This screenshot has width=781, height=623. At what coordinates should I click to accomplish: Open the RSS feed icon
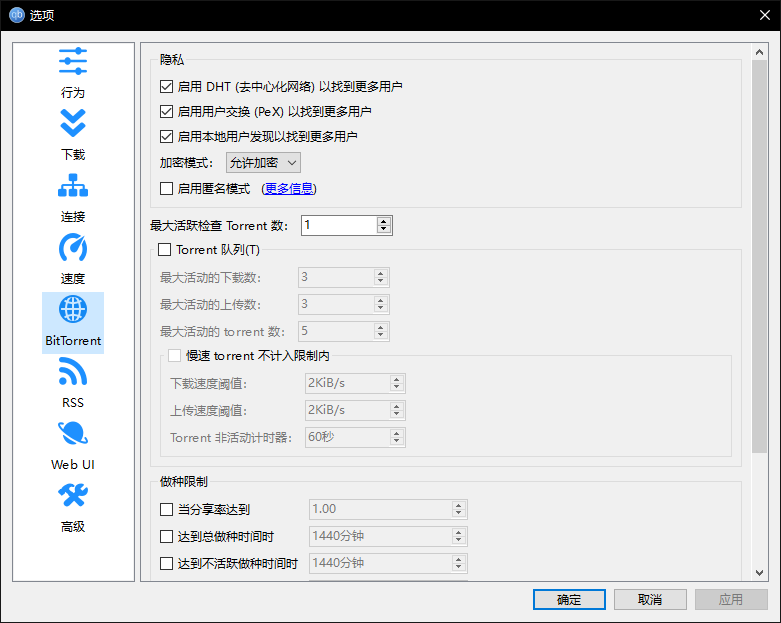[x=73, y=372]
